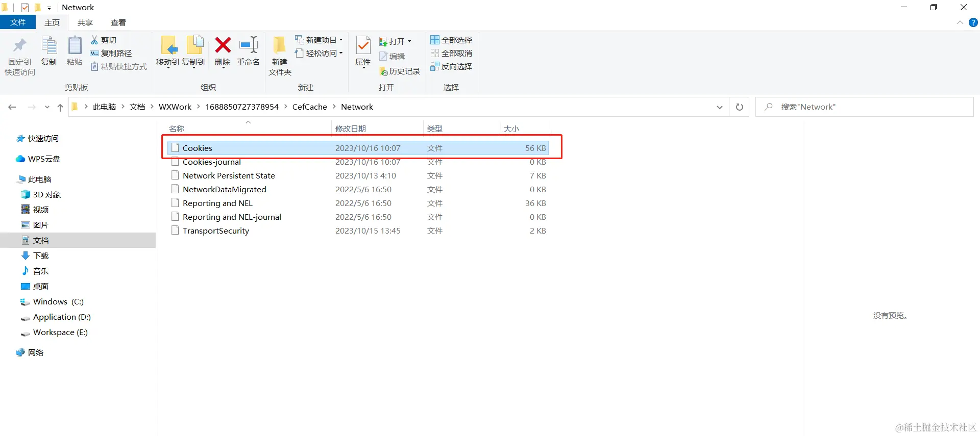
Task: Click the Properties checkmark in title bar
Action: coord(25,8)
